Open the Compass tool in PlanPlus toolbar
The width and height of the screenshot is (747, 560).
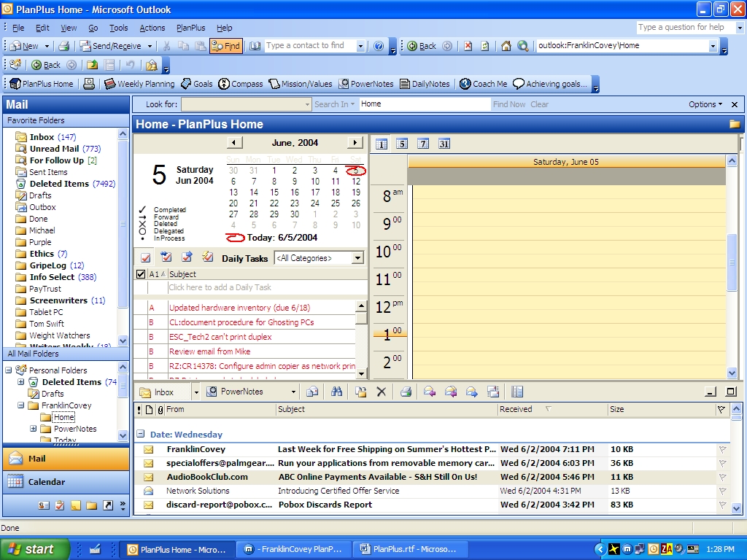pos(241,84)
